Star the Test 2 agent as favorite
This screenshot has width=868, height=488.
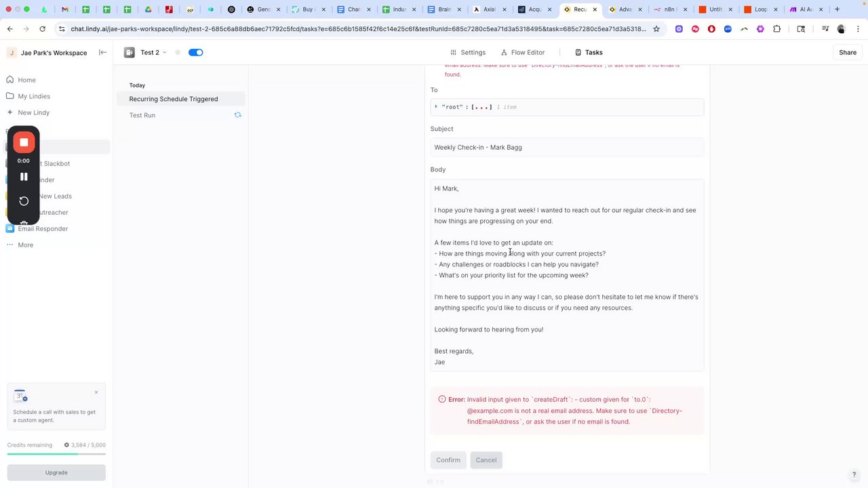pos(178,52)
